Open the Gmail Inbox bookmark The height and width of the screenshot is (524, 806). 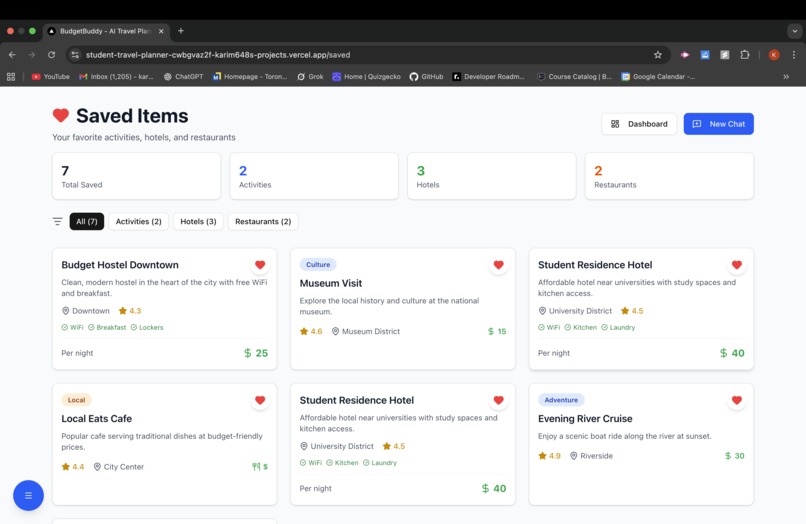click(x=116, y=77)
